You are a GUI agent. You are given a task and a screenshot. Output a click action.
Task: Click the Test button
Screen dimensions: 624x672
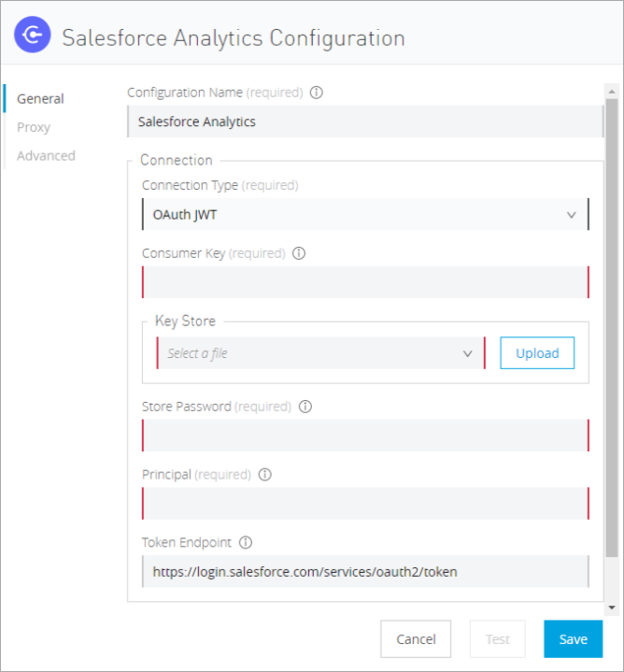coord(498,639)
